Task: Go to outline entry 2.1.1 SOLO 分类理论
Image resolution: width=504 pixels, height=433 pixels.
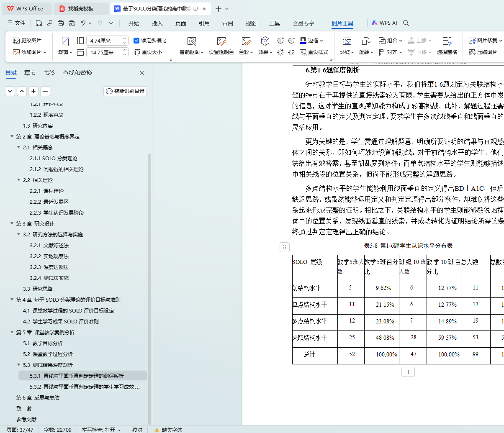Action: coord(54,159)
